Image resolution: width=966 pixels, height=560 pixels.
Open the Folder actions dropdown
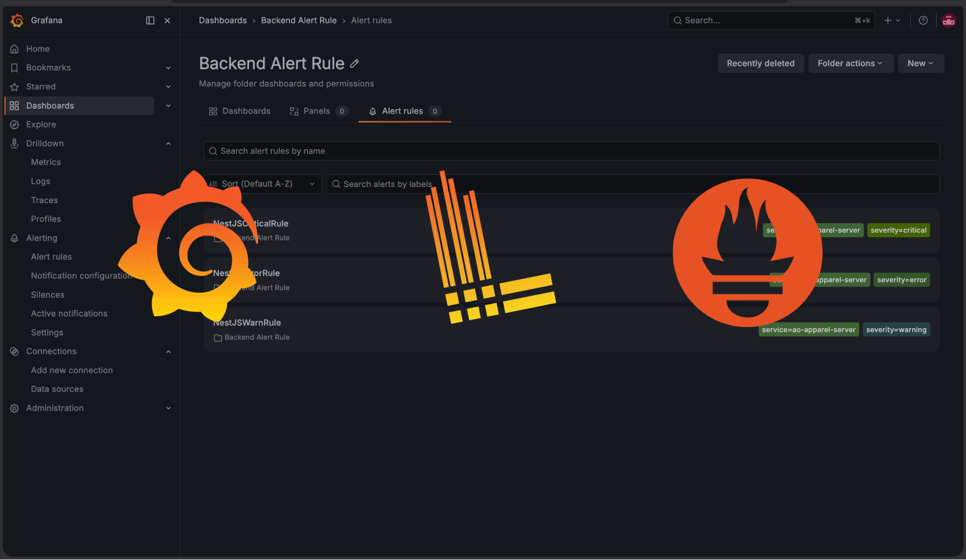point(850,63)
